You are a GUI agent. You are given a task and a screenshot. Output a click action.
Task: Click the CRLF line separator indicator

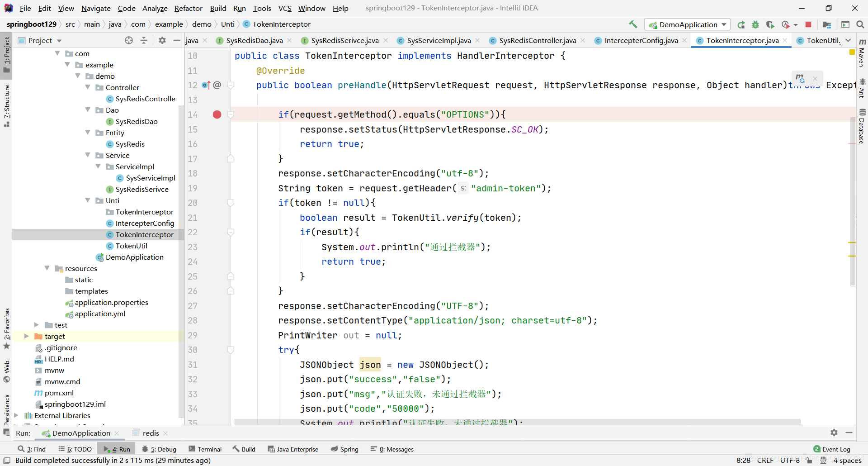[x=765, y=460]
